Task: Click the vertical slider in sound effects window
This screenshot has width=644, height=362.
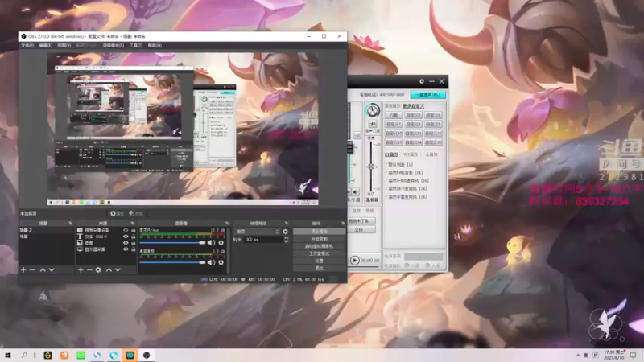Action: pos(371,167)
